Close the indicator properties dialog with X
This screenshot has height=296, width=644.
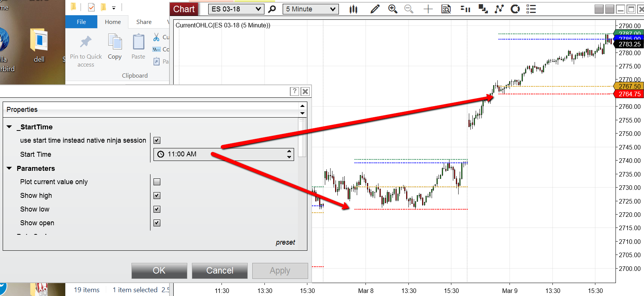click(x=305, y=91)
